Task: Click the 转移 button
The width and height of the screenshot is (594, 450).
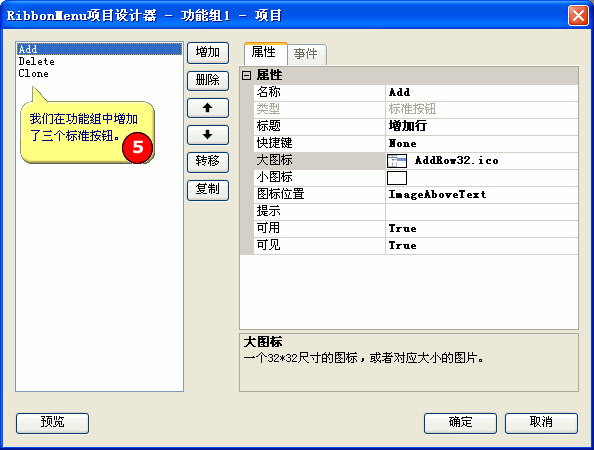Action: [208, 162]
